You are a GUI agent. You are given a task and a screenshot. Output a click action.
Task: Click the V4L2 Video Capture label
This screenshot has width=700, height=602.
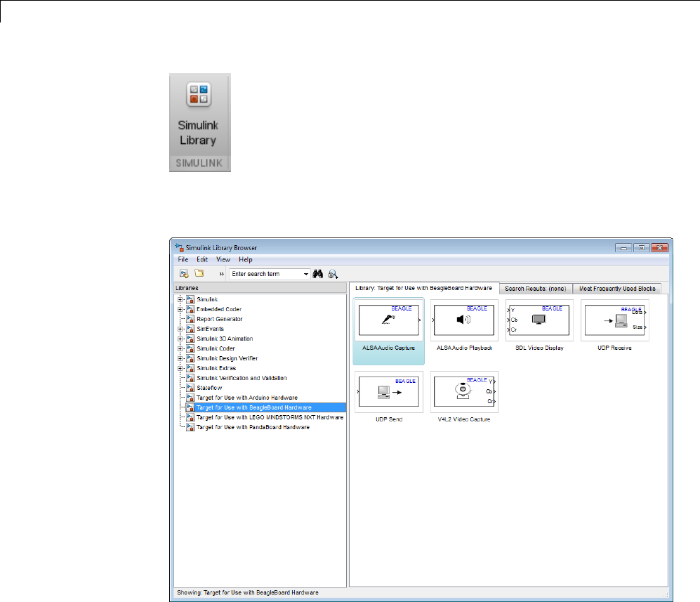point(464,419)
